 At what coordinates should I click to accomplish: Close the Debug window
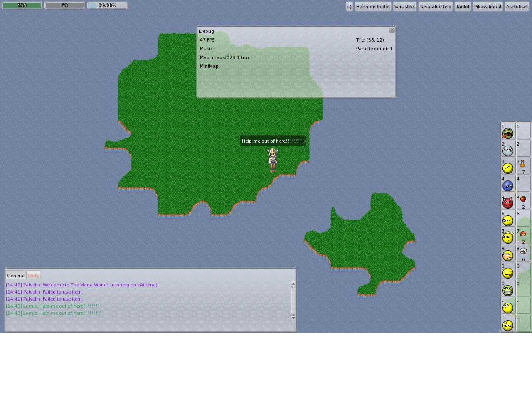[392, 30]
